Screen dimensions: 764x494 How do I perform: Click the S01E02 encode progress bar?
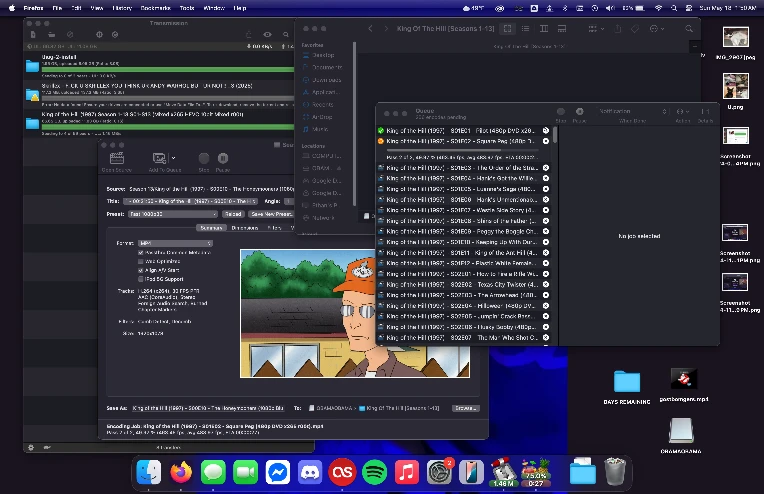(x=462, y=150)
